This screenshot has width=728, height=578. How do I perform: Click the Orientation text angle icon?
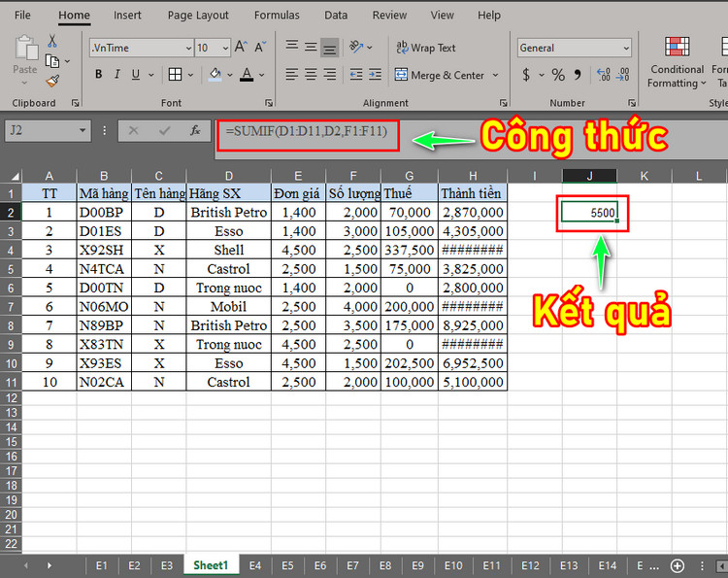click(356, 47)
